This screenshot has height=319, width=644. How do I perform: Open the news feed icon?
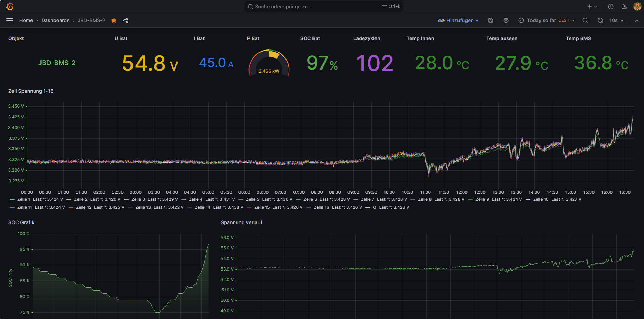pos(624,7)
